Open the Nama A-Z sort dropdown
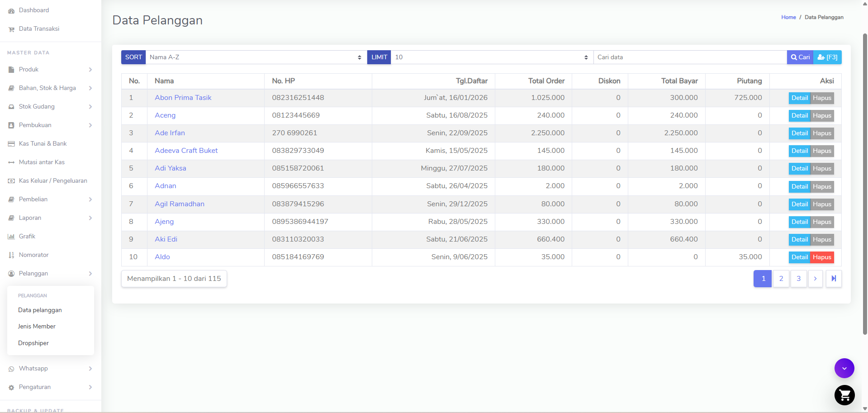This screenshot has height=413, width=868. pyautogui.click(x=256, y=57)
